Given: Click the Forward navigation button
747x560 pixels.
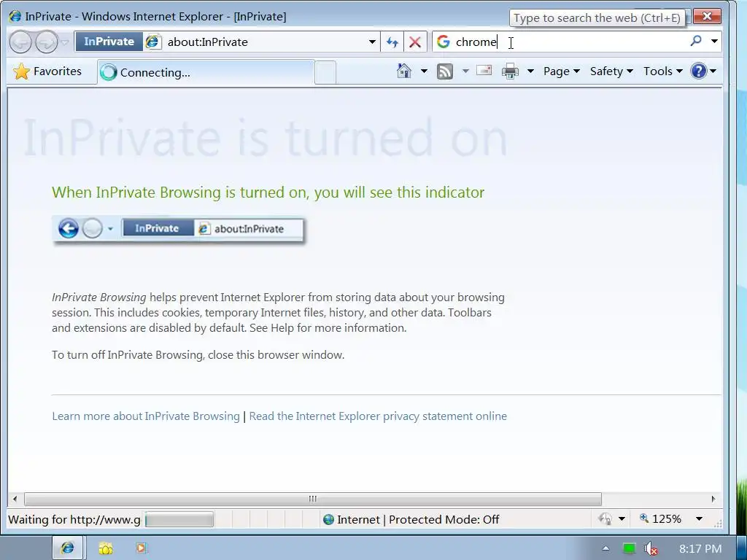Looking at the screenshot, I should click(x=47, y=42).
